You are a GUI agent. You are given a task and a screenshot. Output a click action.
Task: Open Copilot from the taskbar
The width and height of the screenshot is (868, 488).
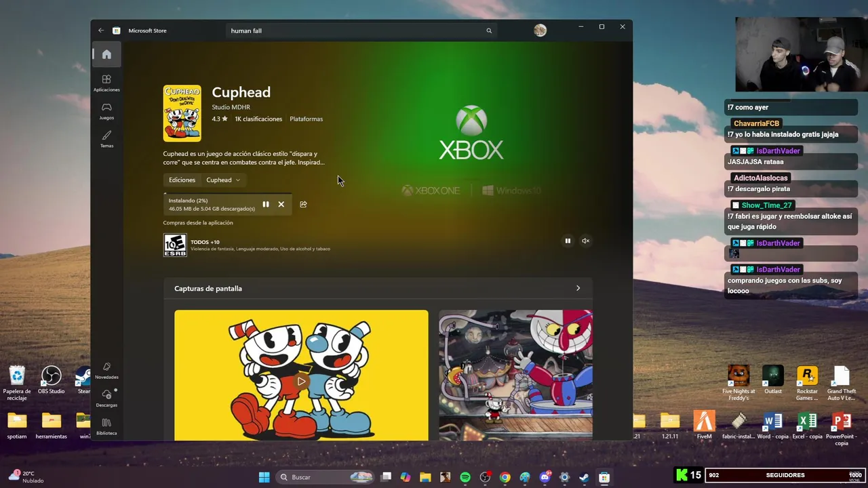[x=406, y=477]
